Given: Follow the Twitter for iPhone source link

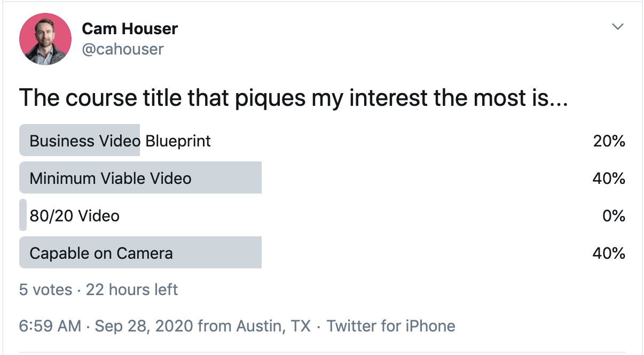Looking at the screenshot, I should pos(391,326).
